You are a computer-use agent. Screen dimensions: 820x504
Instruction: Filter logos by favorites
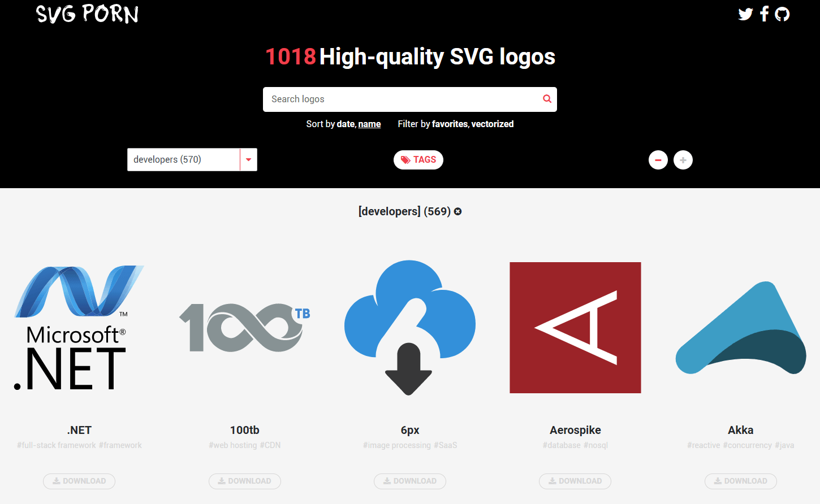click(x=450, y=124)
